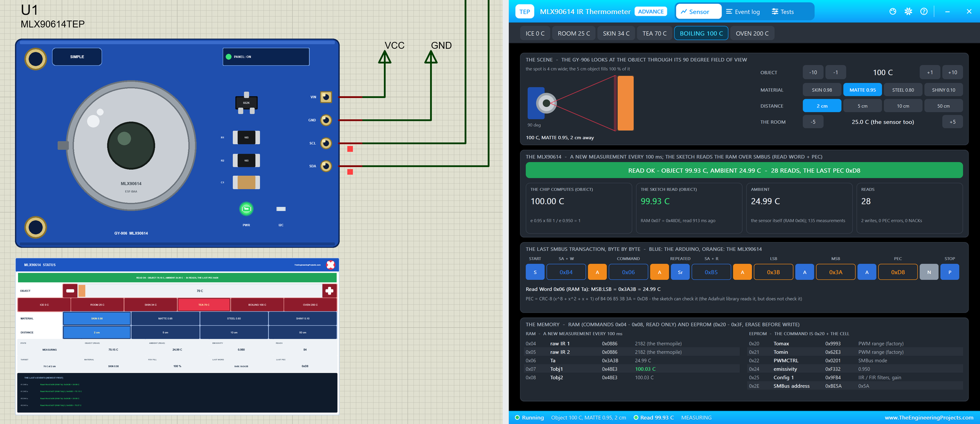Select SHINY 0.10 material in Sensor window

(x=944, y=90)
